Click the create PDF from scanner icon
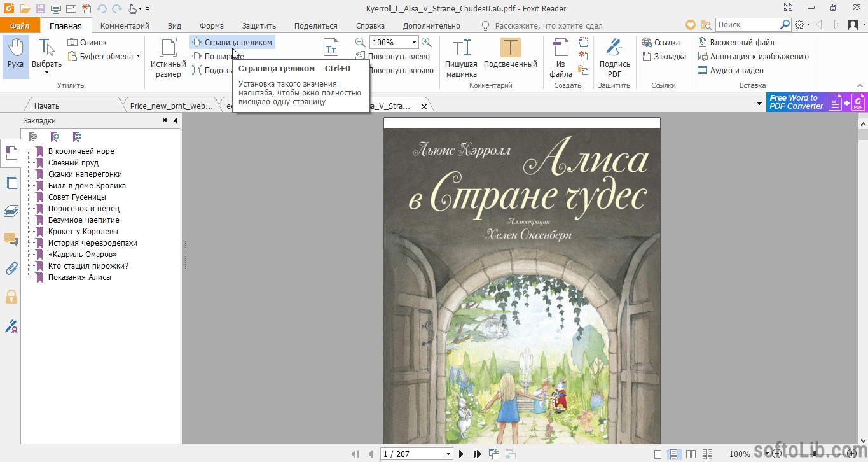868x462 pixels. (x=583, y=42)
